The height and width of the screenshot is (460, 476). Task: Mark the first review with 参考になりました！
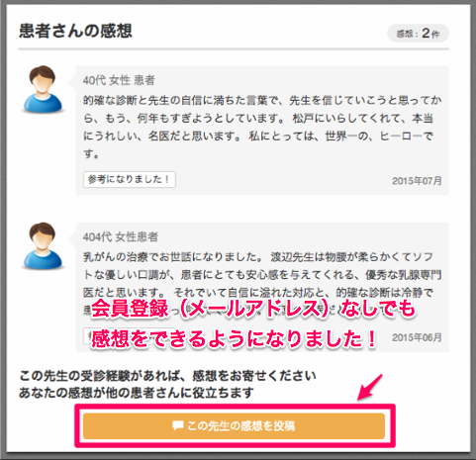(130, 180)
